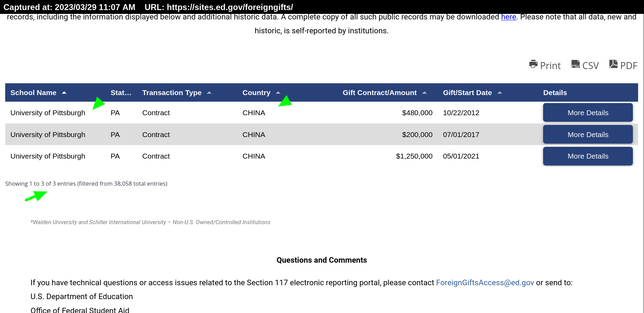Click the Walden University footnote text
Viewport: 644px width, 313px height.
click(151, 222)
